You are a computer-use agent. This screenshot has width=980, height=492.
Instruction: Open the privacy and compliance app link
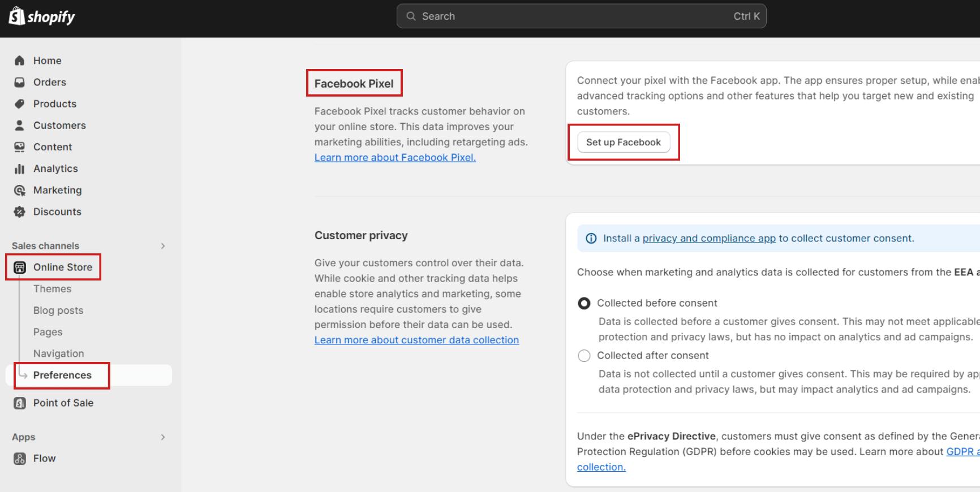(x=709, y=239)
